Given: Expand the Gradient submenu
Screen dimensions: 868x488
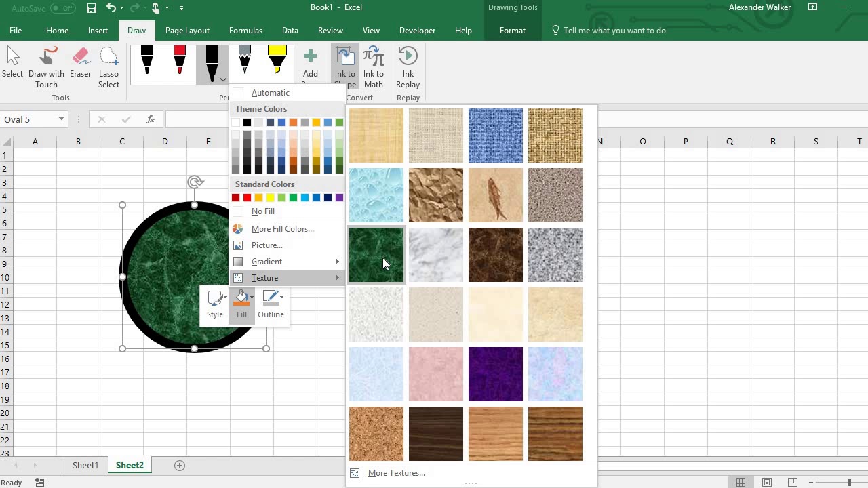Looking at the screenshot, I should [287, 262].
